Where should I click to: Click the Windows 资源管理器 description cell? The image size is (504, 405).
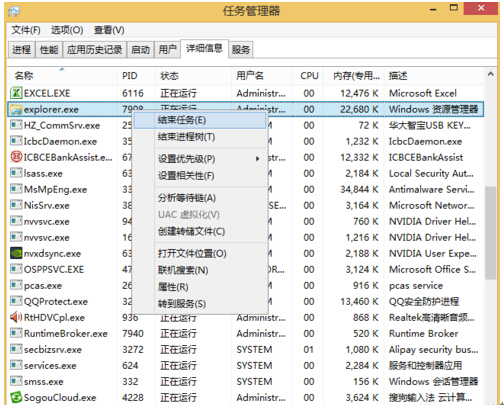433,109
